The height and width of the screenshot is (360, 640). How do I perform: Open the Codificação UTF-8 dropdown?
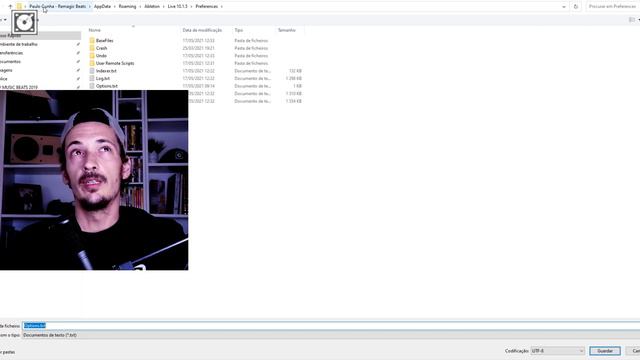pos(558,351)
